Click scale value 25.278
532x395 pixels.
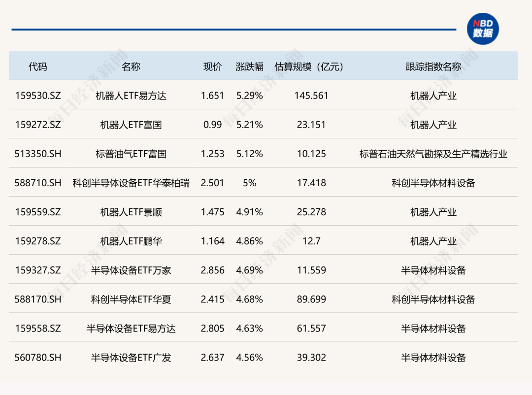pyautogui.click(x=311, y=212)
